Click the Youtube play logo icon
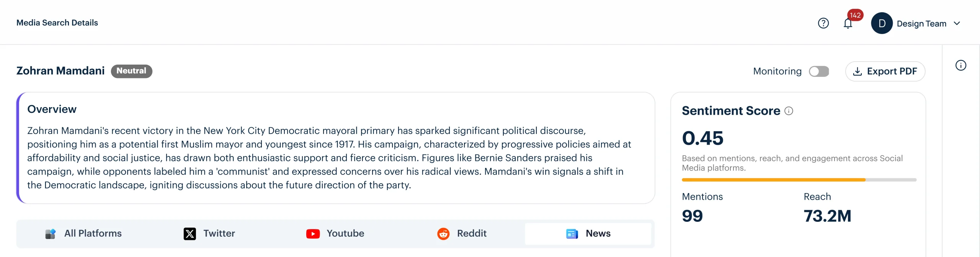Image resolution: width=980 pixels, height=257 pixels. 313,234
